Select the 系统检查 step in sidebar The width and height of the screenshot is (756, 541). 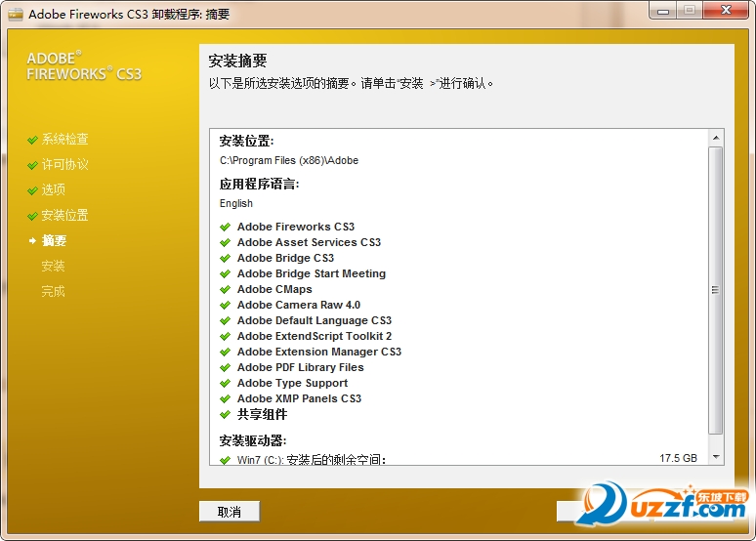pos(64,140)
